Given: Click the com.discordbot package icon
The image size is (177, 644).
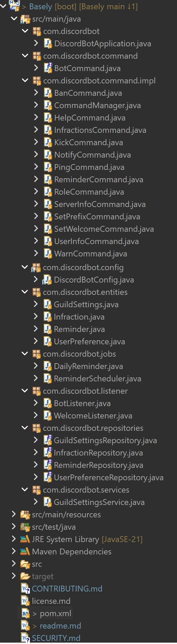Looking at the screenshot, I should tap(37, 32).
